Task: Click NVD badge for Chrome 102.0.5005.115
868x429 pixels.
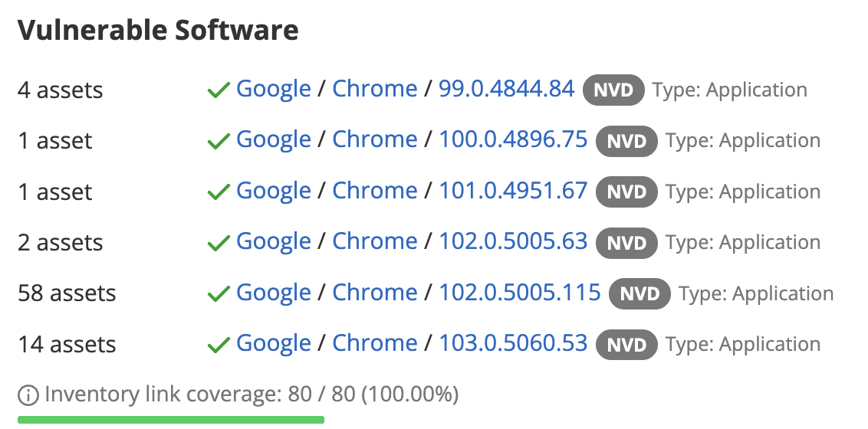Action: 640,293
